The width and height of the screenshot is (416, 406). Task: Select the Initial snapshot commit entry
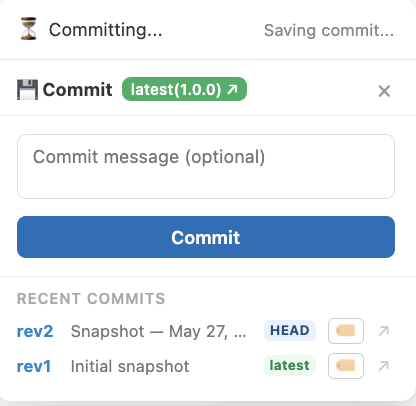(x=130, y=366)
